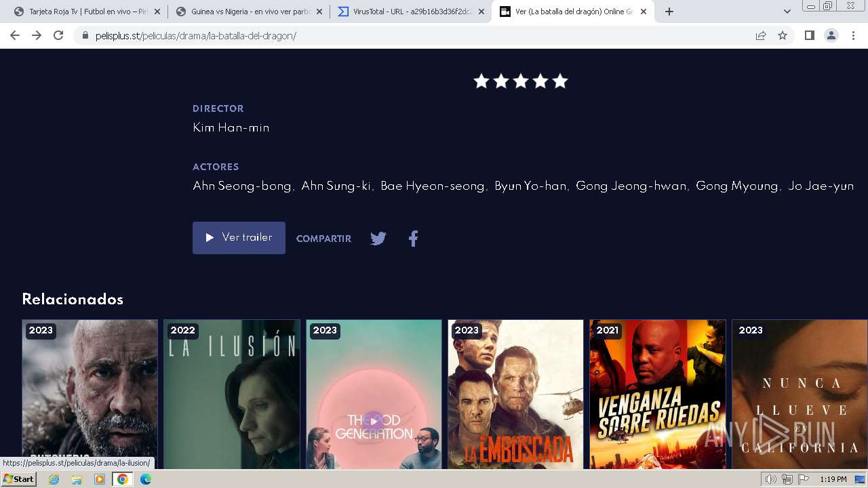Image resolution: width=868 pixels, height=488 pixels.
Task: Close the Tarjeta Roja Tv tab
Action: [x=157, y=12]
